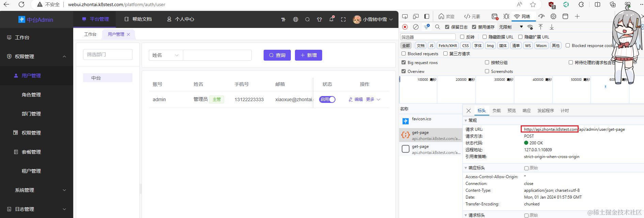
Task: Enable 隐藏数据 URL checkbox
Action: [x=485, y=37]
